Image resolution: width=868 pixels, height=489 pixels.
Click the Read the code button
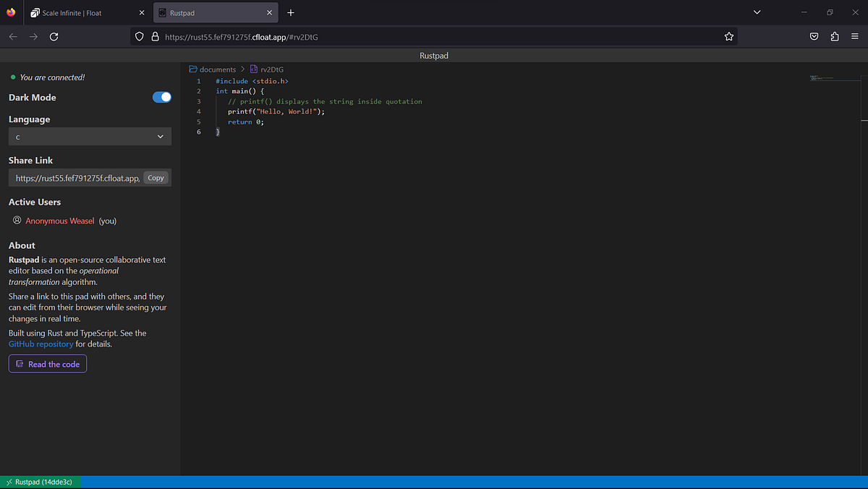(x=47, y=363)
